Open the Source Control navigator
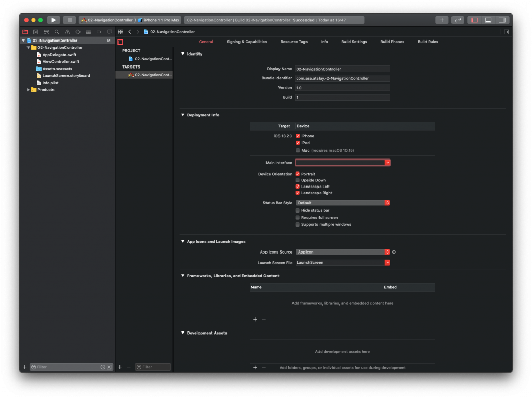This screenshot has height=398, width=532. pyautogui.click(x=36, y=32)
